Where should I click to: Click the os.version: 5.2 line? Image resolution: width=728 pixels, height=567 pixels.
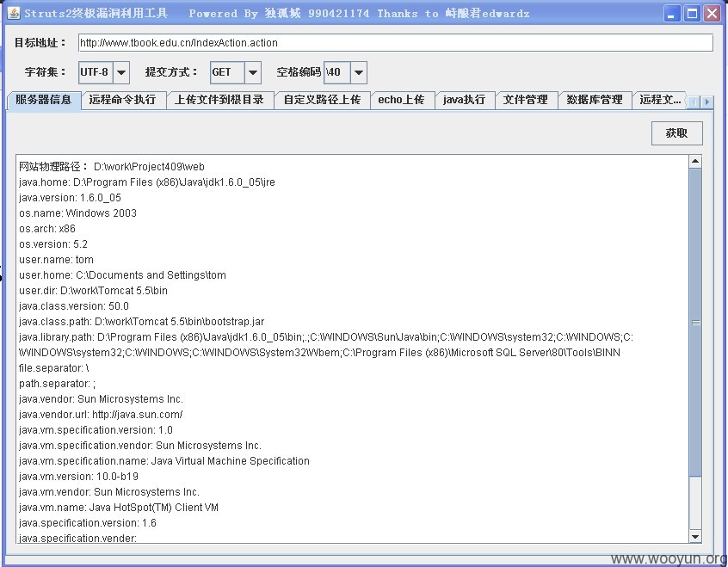click(x=53, y=244)
